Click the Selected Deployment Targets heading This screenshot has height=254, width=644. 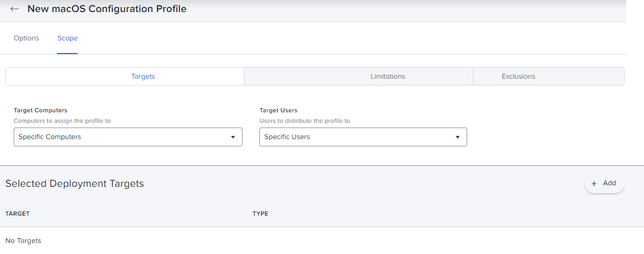click(x=75, y=184)
